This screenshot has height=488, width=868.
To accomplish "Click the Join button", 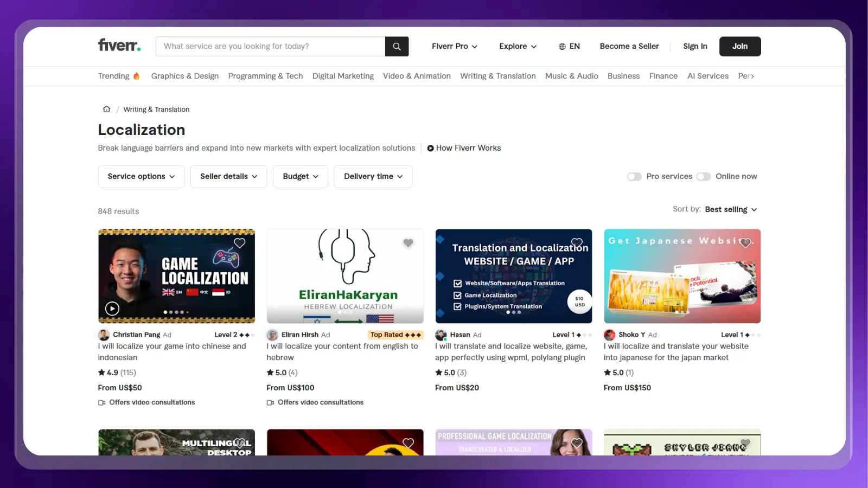I will coord(740,47).
